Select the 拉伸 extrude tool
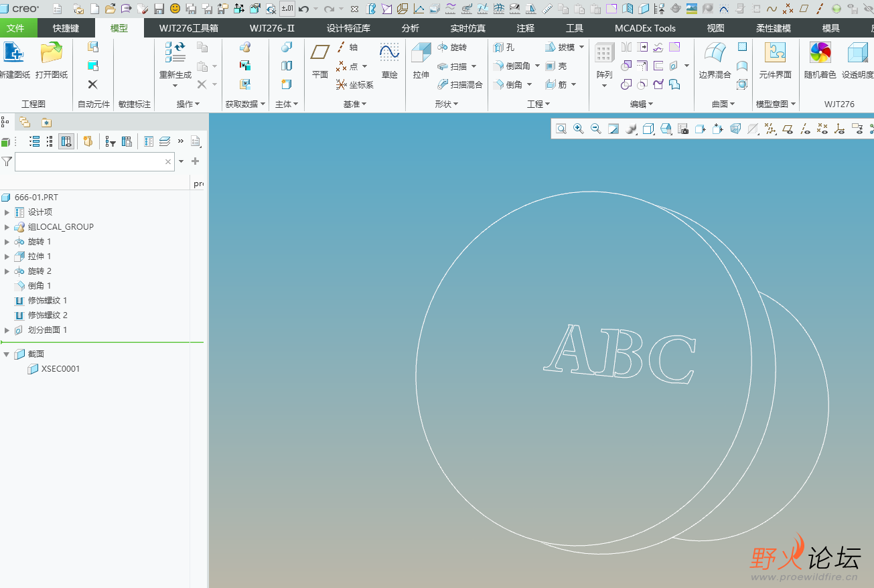The image size is (874, 588). pos(421,60)
